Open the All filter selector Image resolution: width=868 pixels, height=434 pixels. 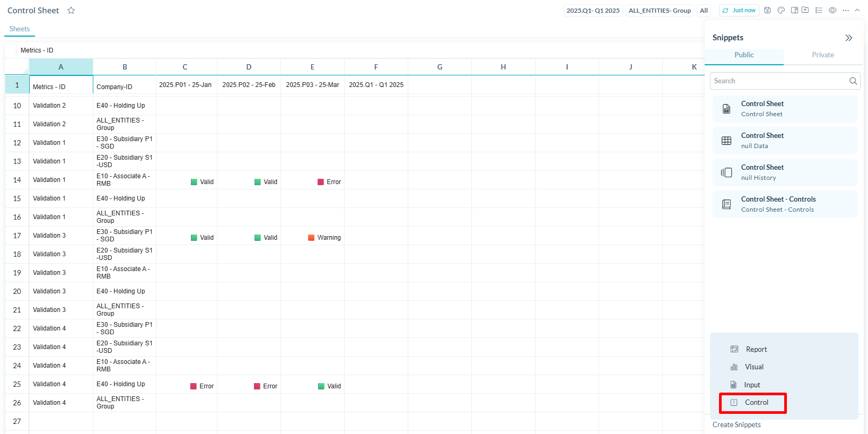point(704,11)
